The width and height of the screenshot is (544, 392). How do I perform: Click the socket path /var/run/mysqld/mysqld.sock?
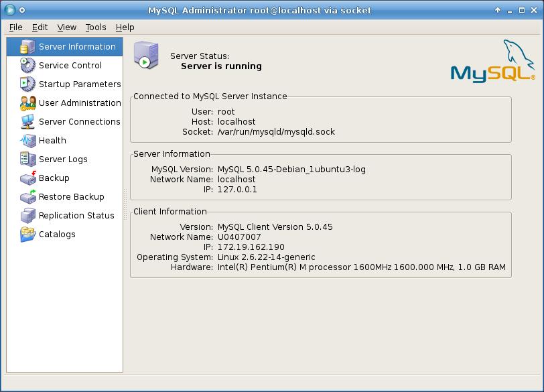pos(276,132)
